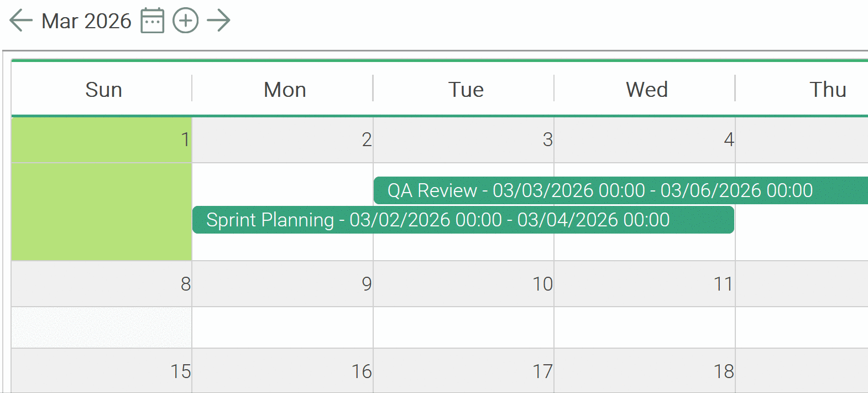
Task: Select day 11 in the calendar
Action: click(x=645, y=284)
